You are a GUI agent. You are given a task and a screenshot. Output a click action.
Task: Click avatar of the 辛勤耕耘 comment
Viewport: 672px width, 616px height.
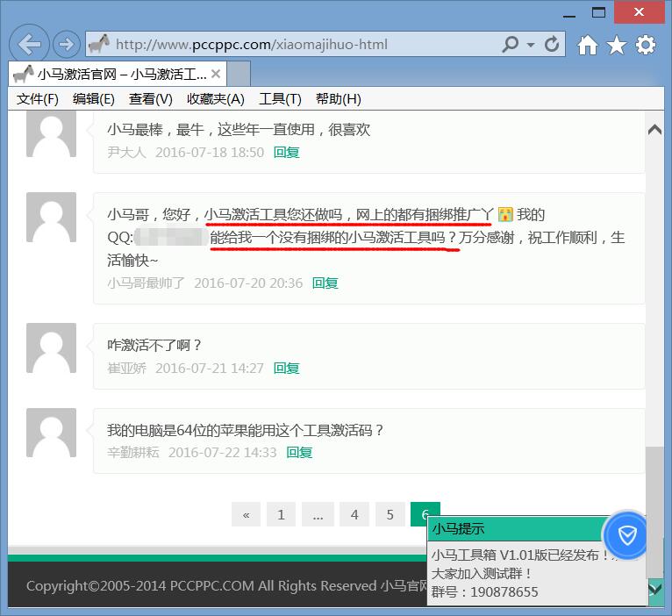[x=52, y=433]
